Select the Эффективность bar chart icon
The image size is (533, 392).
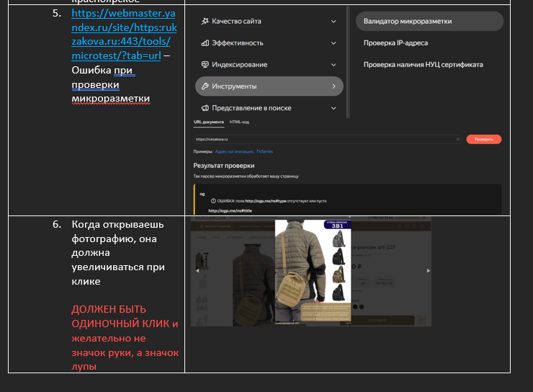[x=205, y=43]
